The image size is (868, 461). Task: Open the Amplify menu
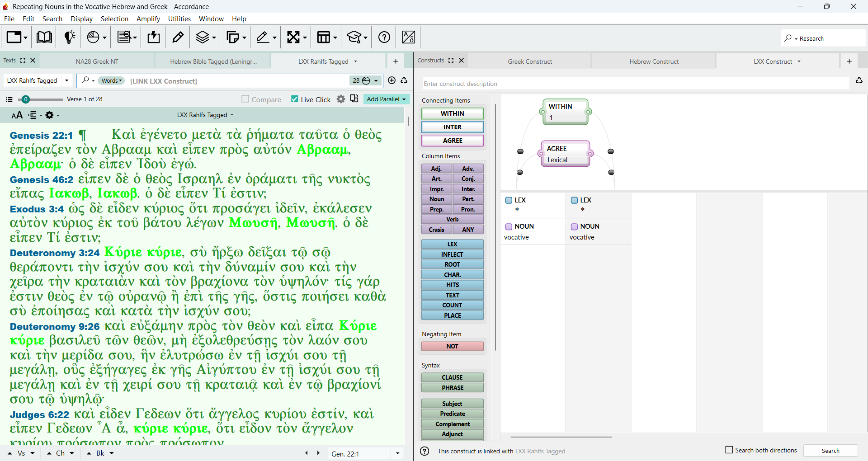tap(148, 19)
